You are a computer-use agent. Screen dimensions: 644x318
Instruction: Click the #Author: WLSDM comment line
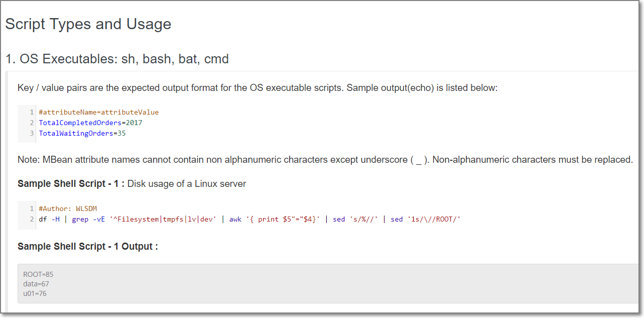(67, 208)
